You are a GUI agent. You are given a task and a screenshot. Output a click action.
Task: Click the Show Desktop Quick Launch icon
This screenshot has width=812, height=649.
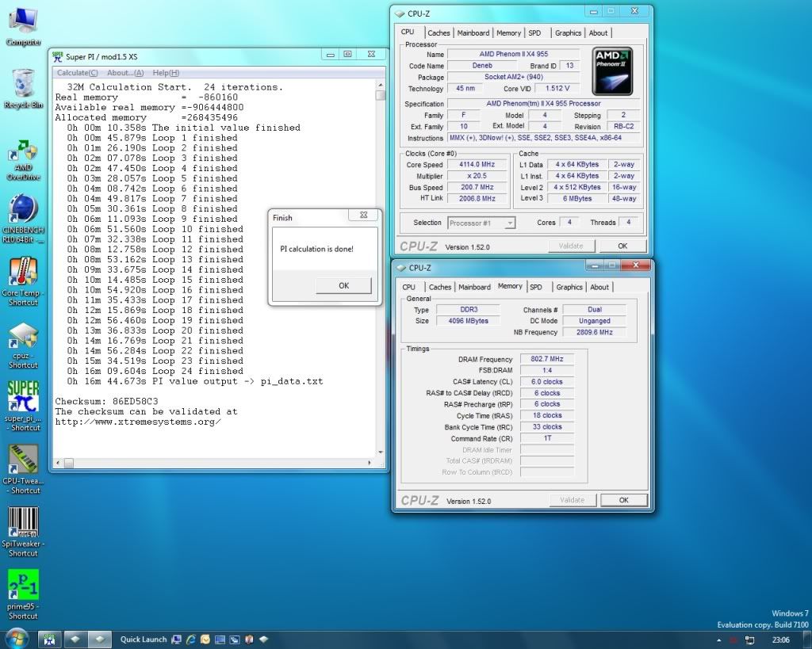177,639
